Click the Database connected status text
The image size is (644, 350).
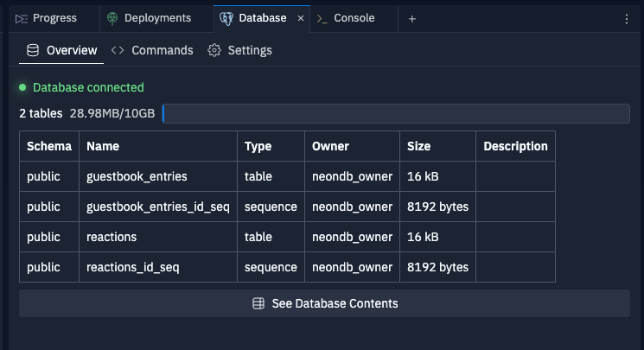click(x=88, y=87)
